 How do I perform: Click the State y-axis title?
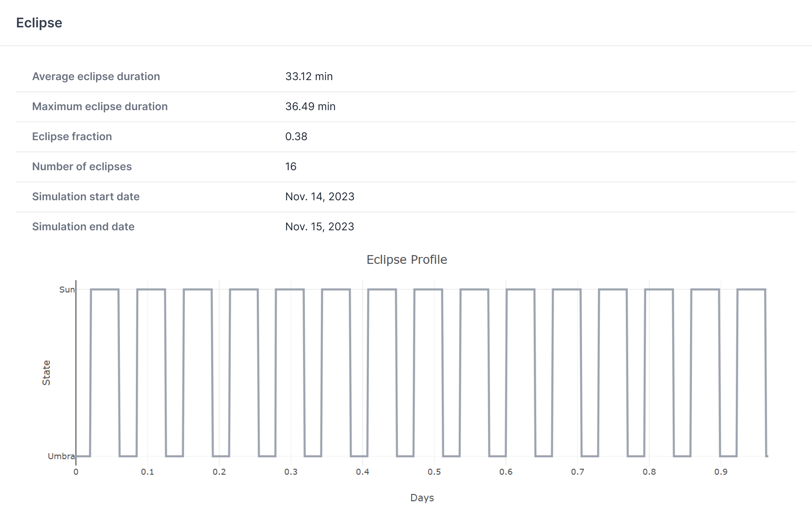pos(46,372)
